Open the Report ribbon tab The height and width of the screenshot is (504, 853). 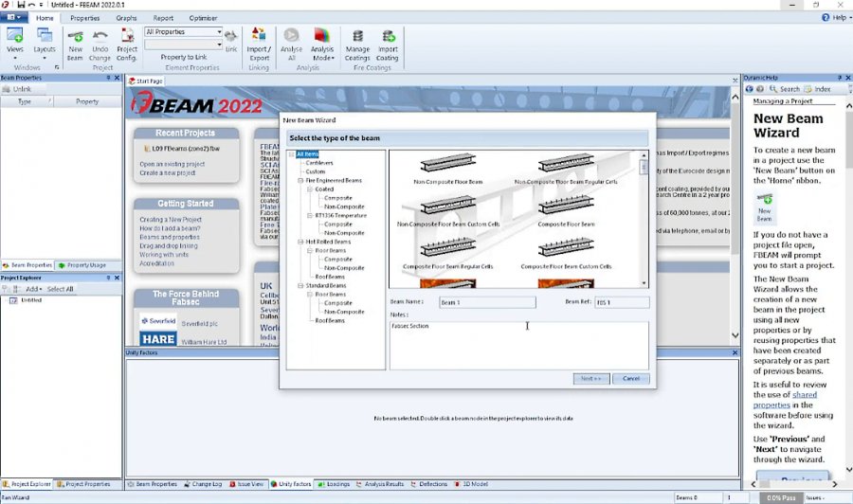163,18
